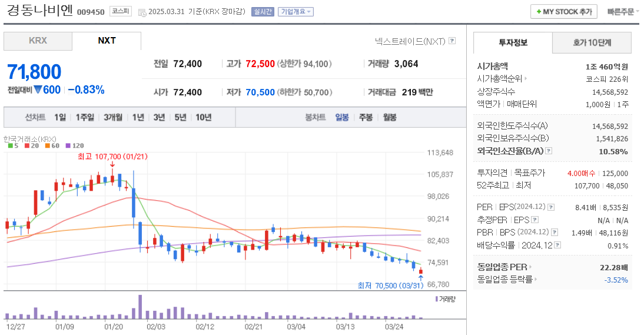
Task: Click the 코스피 226위 rank value
Action: tap(607, 79)
